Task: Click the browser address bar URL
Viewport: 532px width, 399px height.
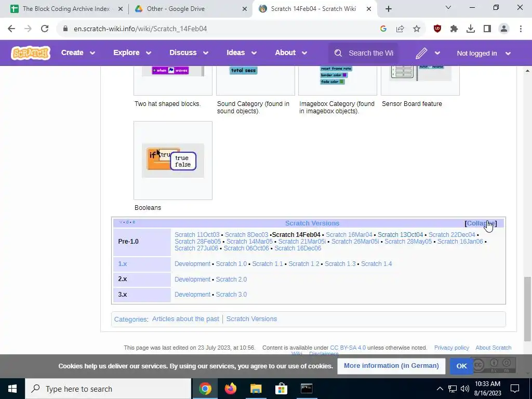Action: [140, 29]
